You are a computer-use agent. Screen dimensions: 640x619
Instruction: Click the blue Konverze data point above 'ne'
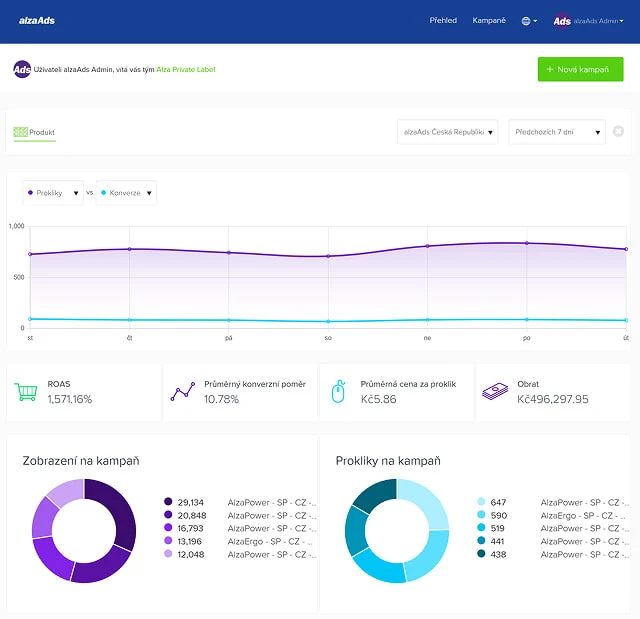[x=427, y=320]
